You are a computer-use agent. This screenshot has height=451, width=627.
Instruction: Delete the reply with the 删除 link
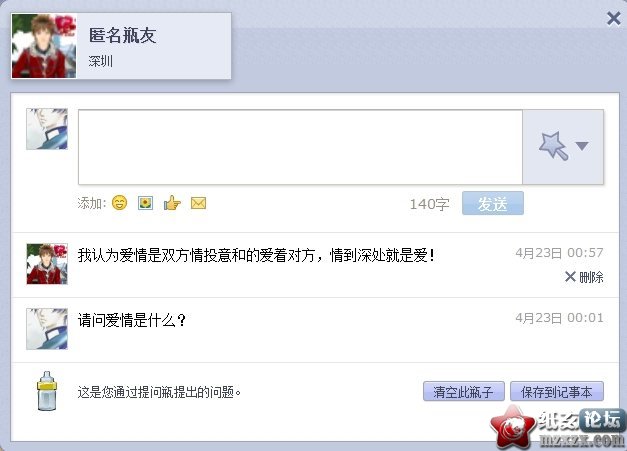(x=591, y=277)
